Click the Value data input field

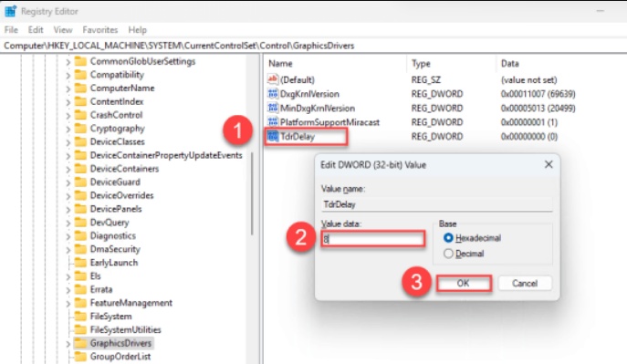click(x=372, y=239)
